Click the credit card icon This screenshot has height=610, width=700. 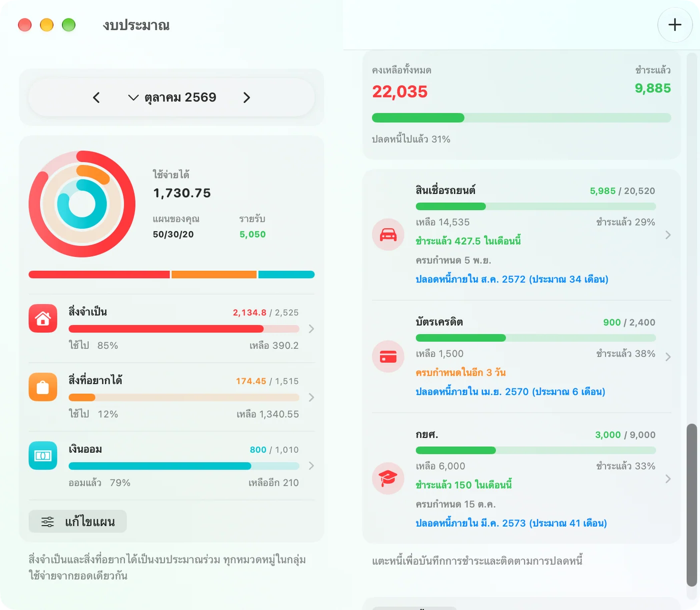coord(388,357)
